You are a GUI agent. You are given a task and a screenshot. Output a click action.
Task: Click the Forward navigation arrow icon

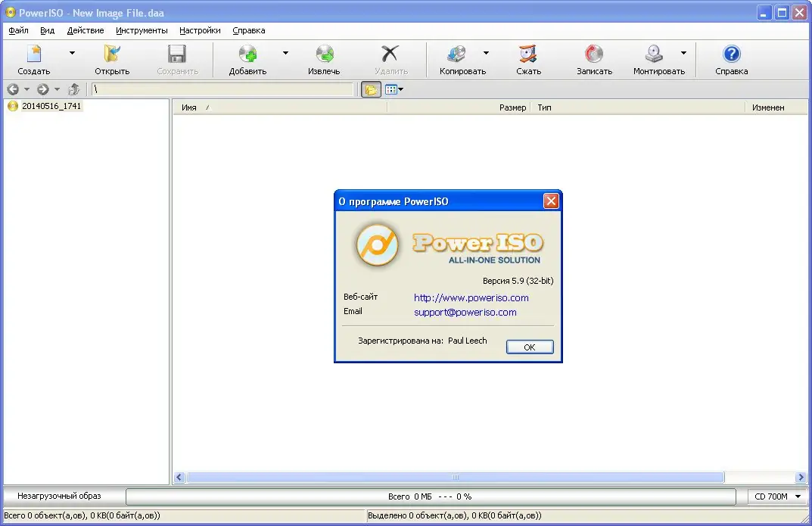(x=43, y=89)
